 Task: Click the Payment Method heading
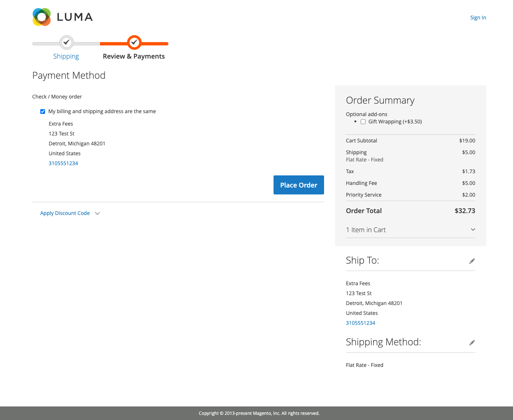click(x=69, y=75)
